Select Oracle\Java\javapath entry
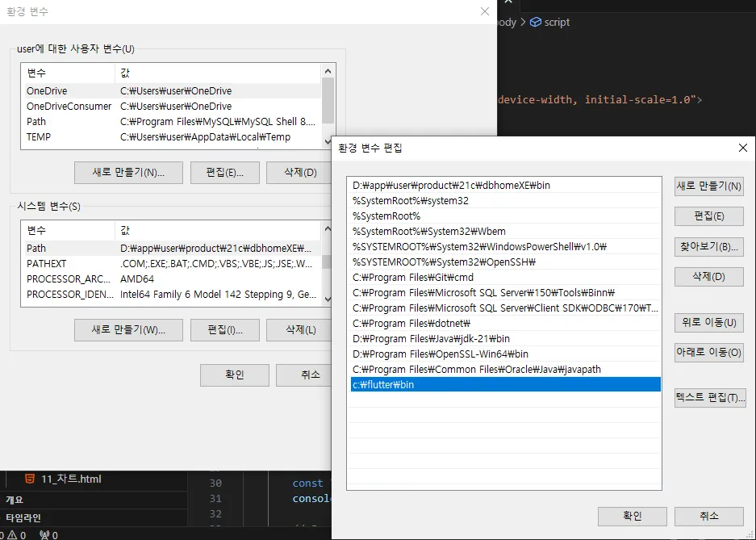Image resolution: width=756 pixels, height=540 pixels. (x=505, y=370)
